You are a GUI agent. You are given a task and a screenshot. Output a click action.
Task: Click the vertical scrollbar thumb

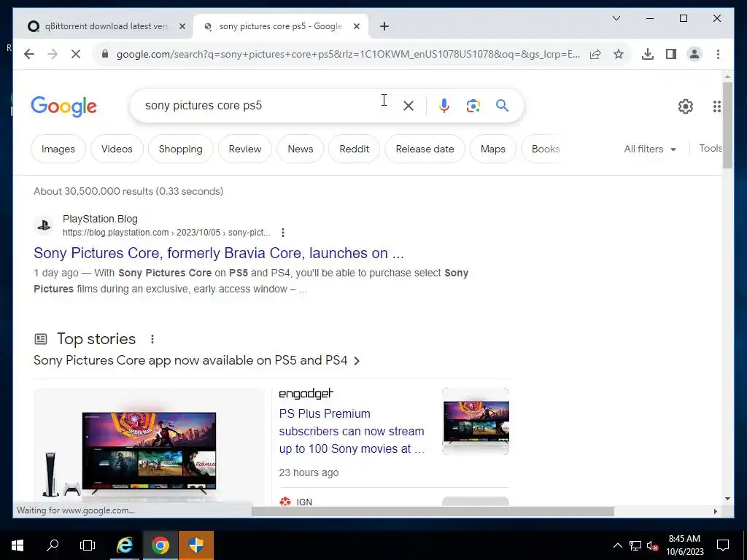727,125
